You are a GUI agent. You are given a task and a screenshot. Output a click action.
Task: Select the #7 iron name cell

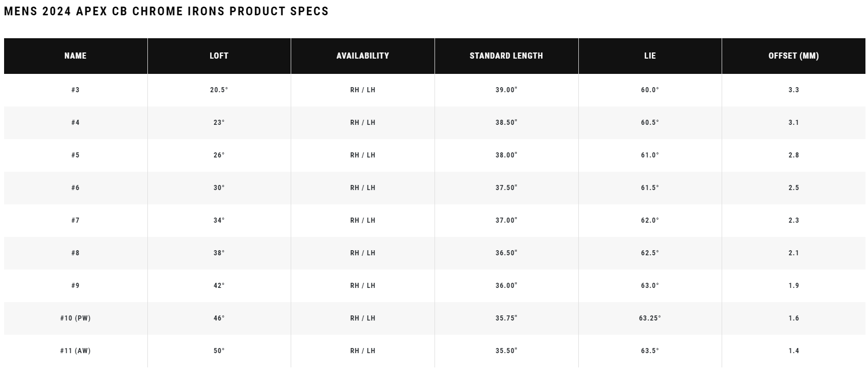[75, 221]
